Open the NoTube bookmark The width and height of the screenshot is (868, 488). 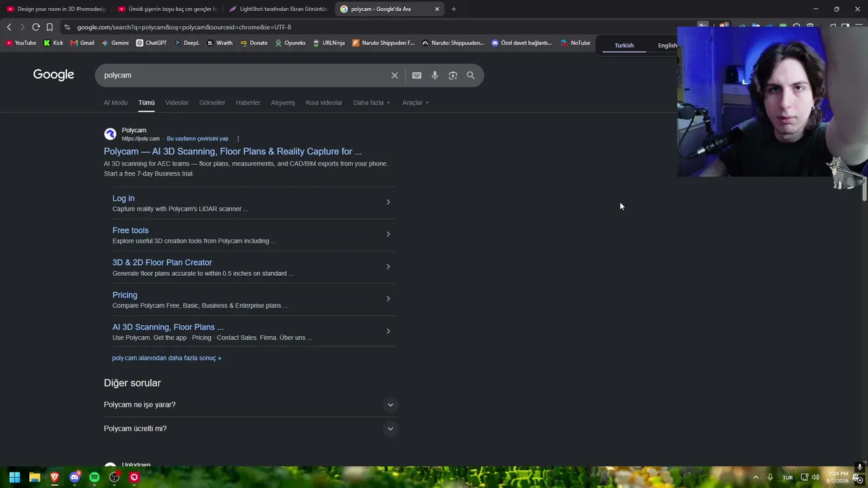point(575,43)
